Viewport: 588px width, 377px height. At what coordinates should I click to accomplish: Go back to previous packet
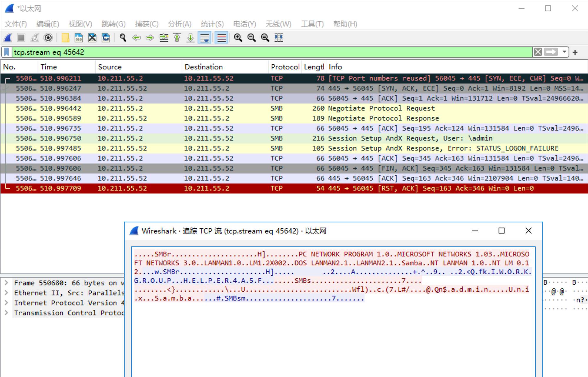click(x=136, y=38)
